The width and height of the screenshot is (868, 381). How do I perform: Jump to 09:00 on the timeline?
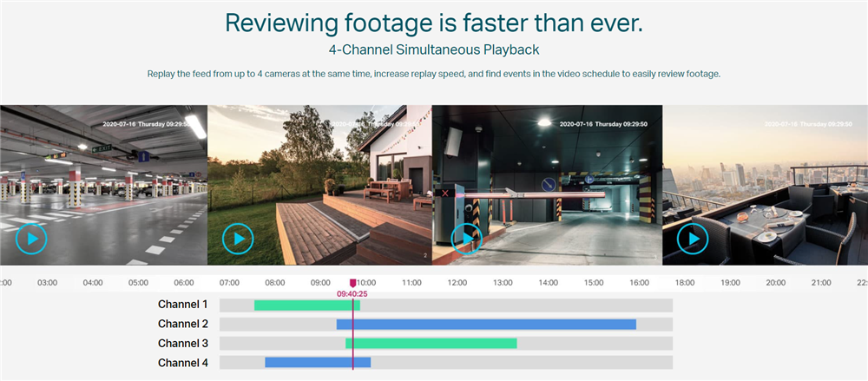click(320, 283)
